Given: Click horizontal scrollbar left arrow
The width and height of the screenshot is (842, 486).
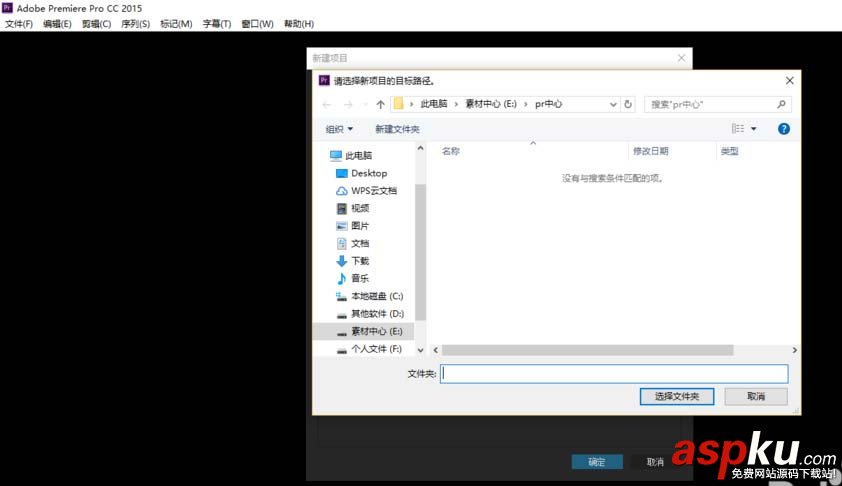Looking at the screenshot, I should pos(435,350).
